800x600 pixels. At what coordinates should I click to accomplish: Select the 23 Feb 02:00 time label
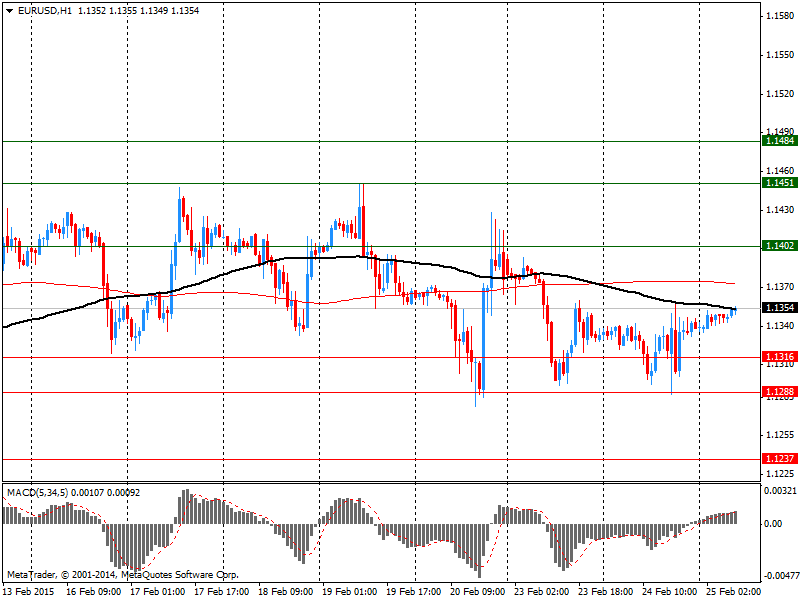click(542, 592)
